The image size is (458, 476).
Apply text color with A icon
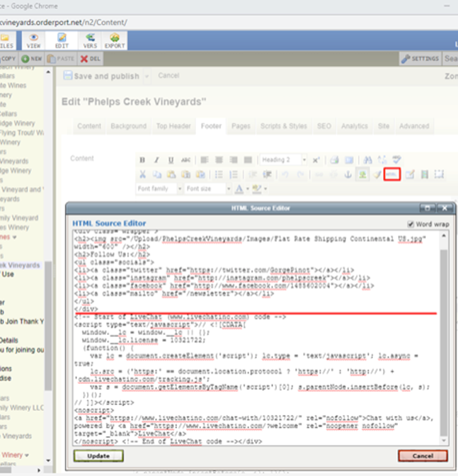click(x=239, y=189)
